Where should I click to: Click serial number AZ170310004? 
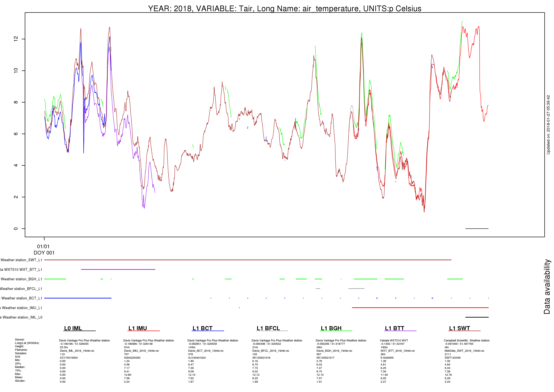pos(69,358)
